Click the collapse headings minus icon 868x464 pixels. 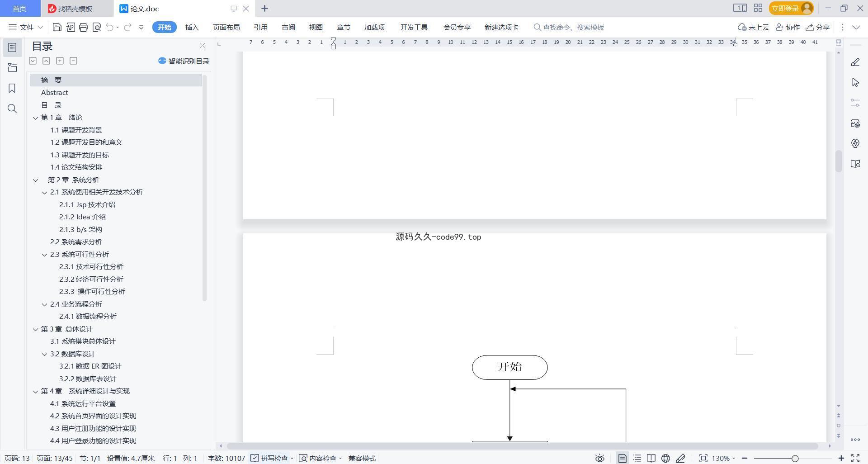click(73, 61)
